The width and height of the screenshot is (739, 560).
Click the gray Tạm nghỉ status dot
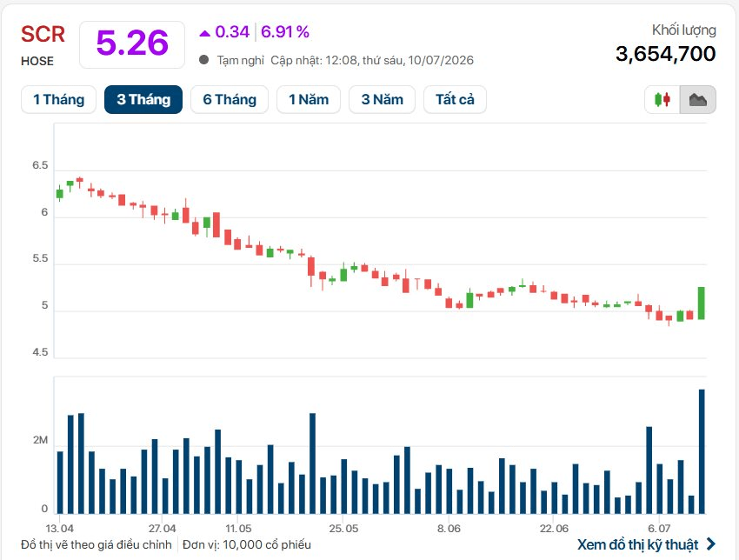point(204,60)
